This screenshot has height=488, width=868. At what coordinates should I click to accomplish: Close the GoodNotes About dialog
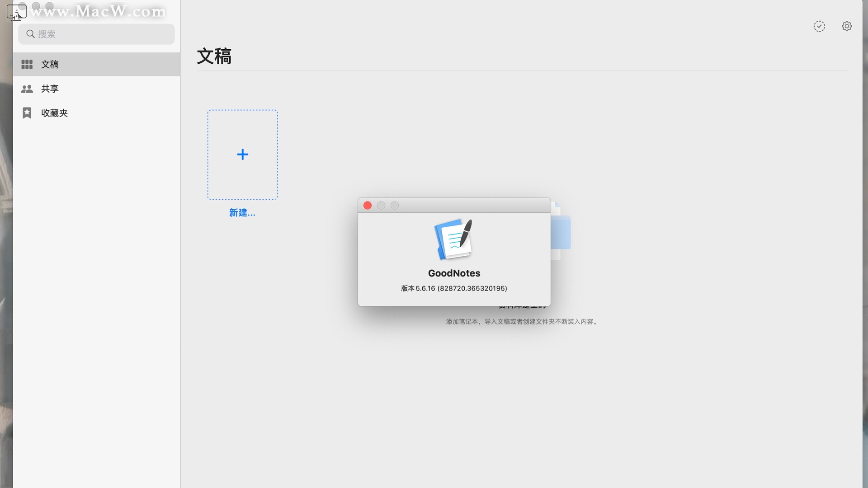click(367, 206)
